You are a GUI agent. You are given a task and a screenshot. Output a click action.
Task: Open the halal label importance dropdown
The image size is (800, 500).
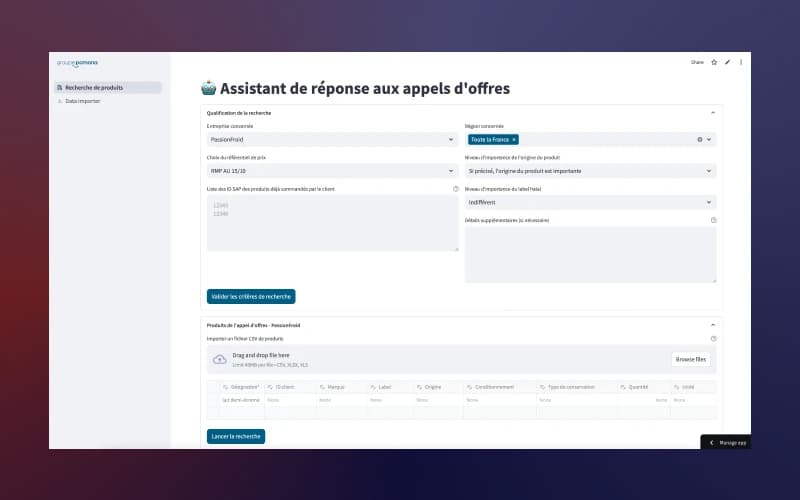(590, 202)
